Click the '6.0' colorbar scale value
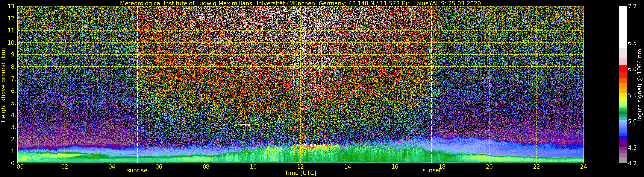The image size is (644, 177). coord(632,69)
